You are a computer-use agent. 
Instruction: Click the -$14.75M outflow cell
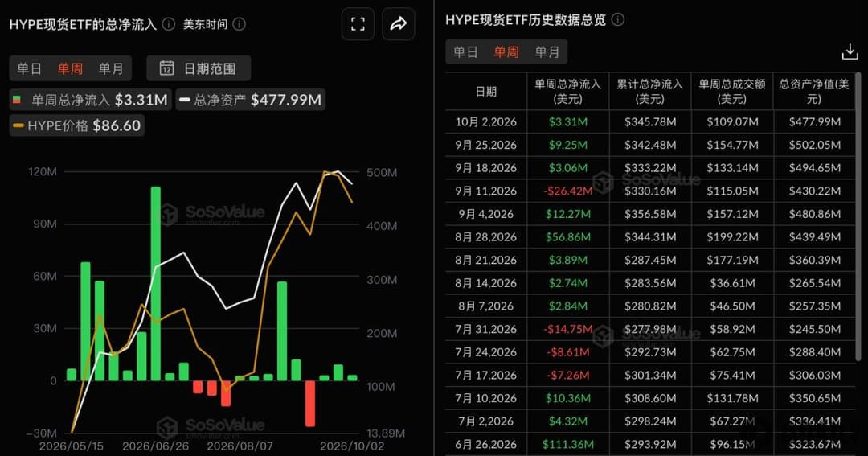point(567,329)
